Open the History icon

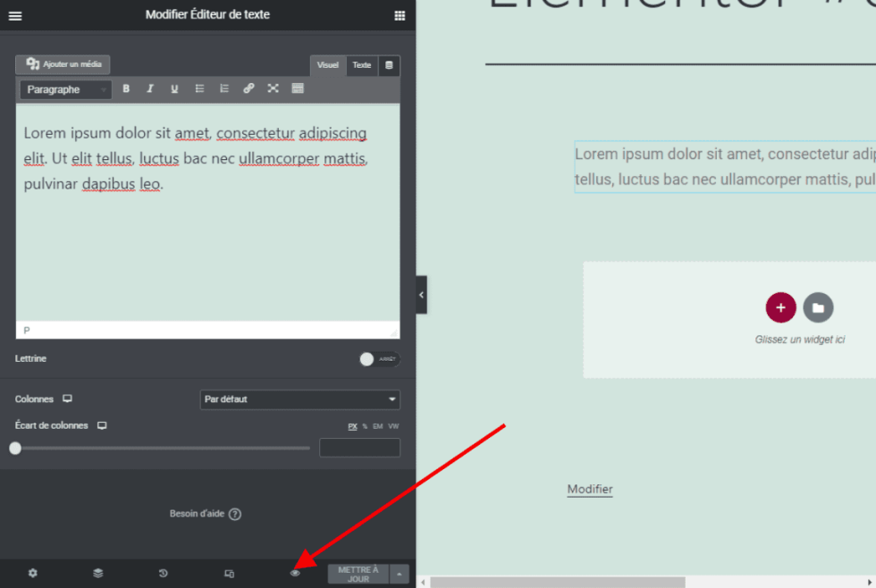pos(163,574)
